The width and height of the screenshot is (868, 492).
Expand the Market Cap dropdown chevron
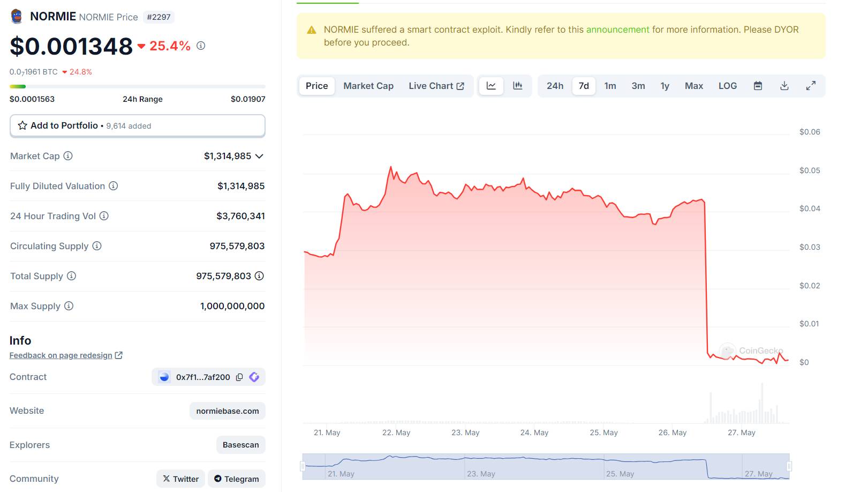259,156
